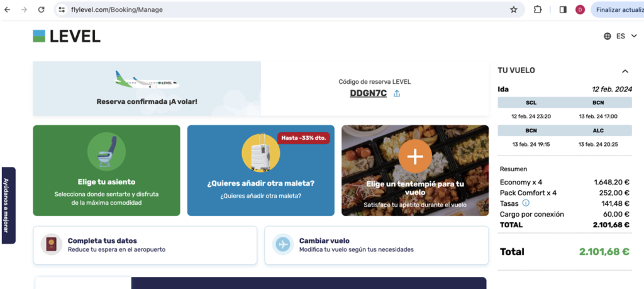Share the booking code with share icon
644x289 pixels.
[397, 93]
